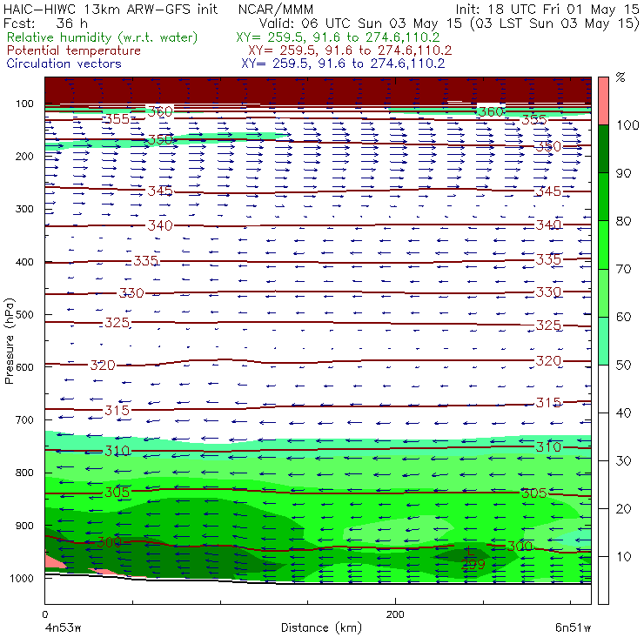Screen dimensions: 644x644
Task: Click the colorbar label '60'
Action: [623, 317]
